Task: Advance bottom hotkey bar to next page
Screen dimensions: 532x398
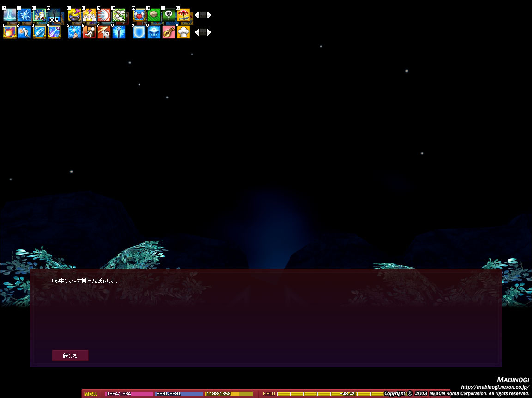Action: coord(209,32)
